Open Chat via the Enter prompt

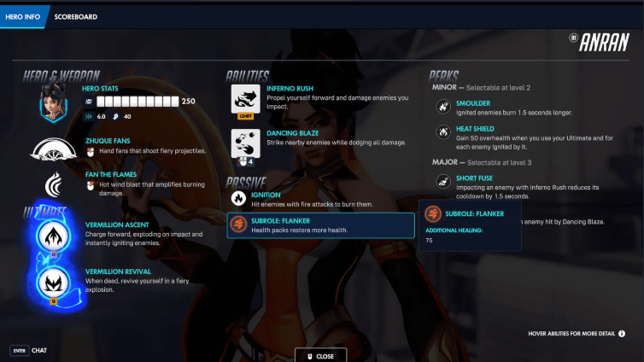[28, 350]
